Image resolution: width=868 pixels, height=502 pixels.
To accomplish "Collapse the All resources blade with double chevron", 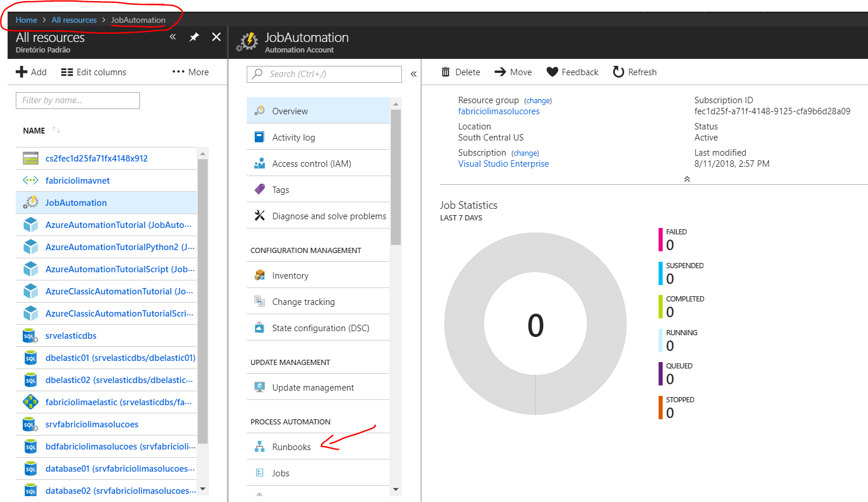I will pyautogui.click(x=173, y=37).
